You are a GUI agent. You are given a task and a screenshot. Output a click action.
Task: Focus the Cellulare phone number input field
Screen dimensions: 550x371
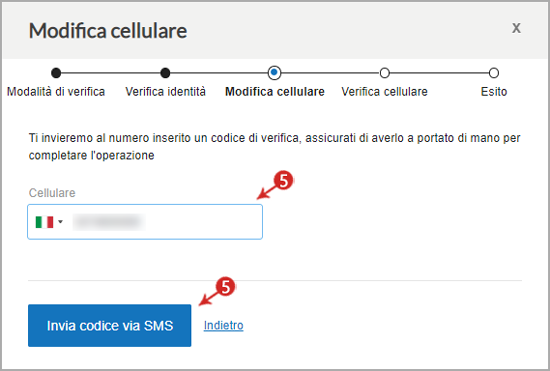[145, 222]
